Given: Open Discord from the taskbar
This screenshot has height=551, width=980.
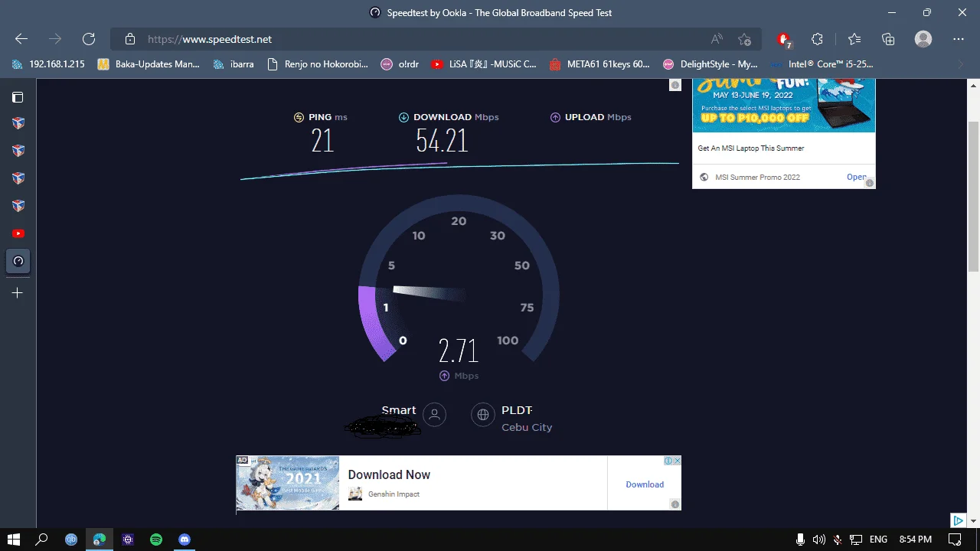Looking at the screenshot, I should pyautogui.click(x=185, y=540).
